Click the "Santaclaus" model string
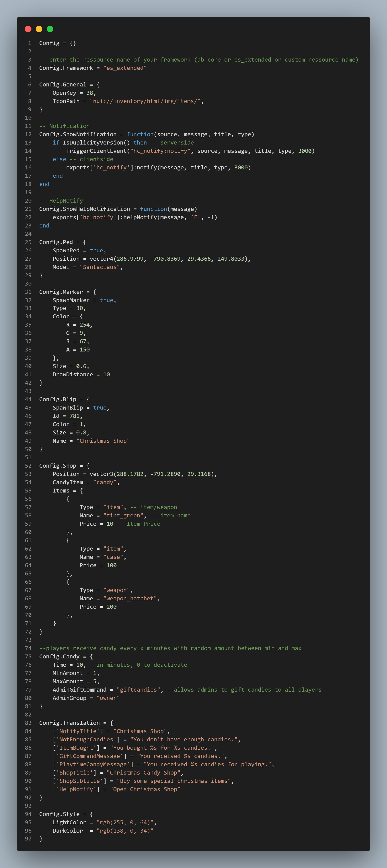 point(100,267)
